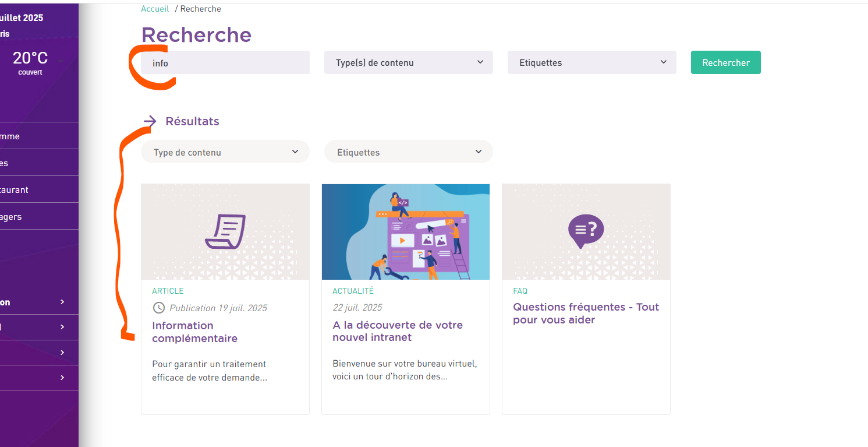Screen dimensions: 868x447
Task: Open the Type(s) de contenu dropdown
Action: point(409,62)
